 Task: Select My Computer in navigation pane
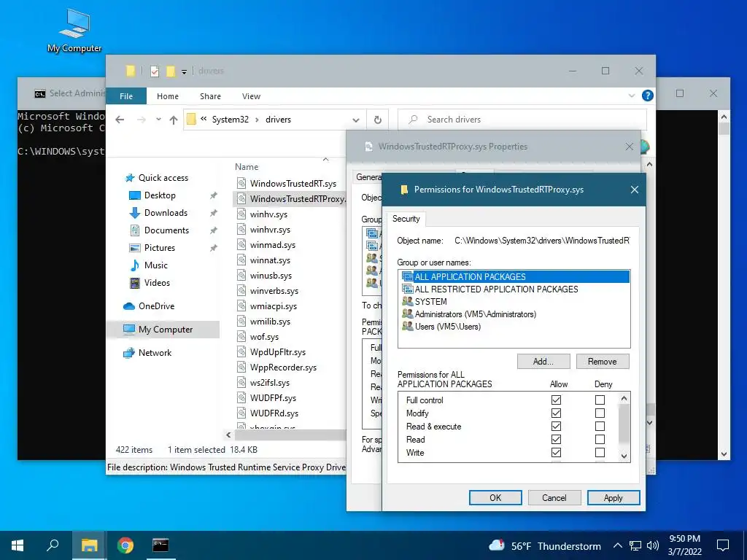click(x=166, y=330)
